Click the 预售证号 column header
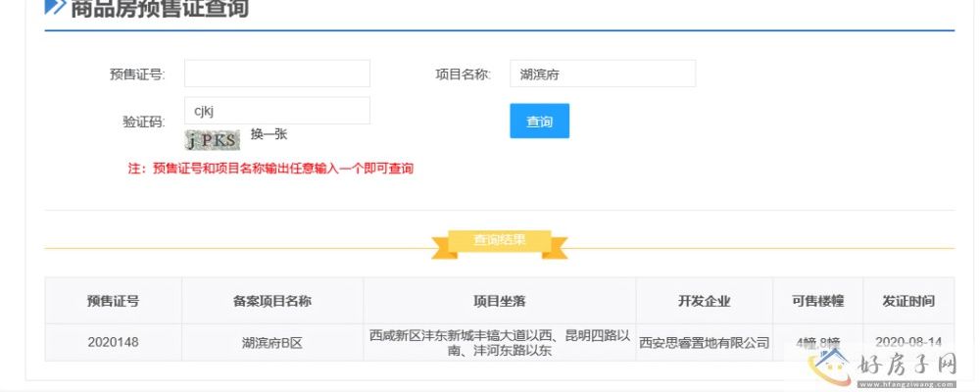Screen dimensions: 980x392 point(113,301)
